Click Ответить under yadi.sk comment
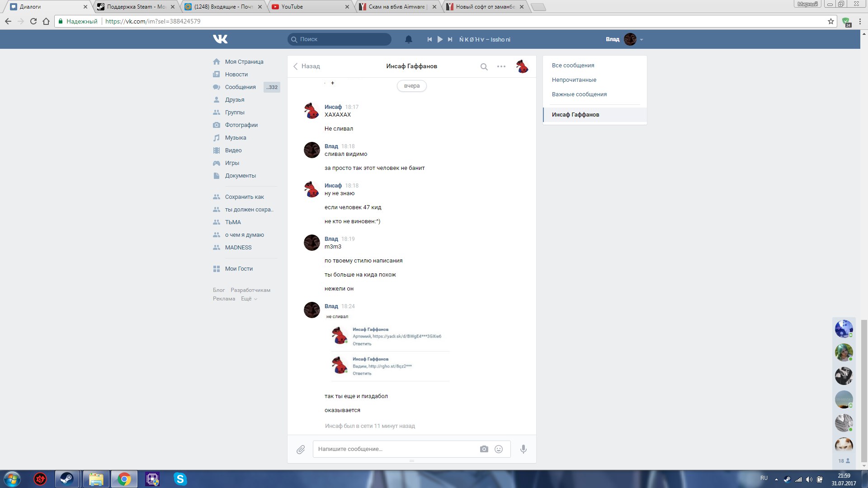The image size is (868, 488). pos(362,344)
